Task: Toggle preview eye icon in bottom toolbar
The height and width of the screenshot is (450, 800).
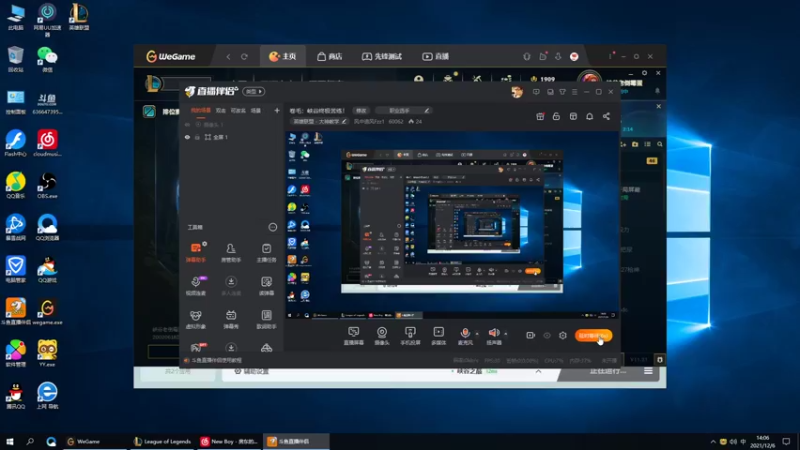Action: 547,335
